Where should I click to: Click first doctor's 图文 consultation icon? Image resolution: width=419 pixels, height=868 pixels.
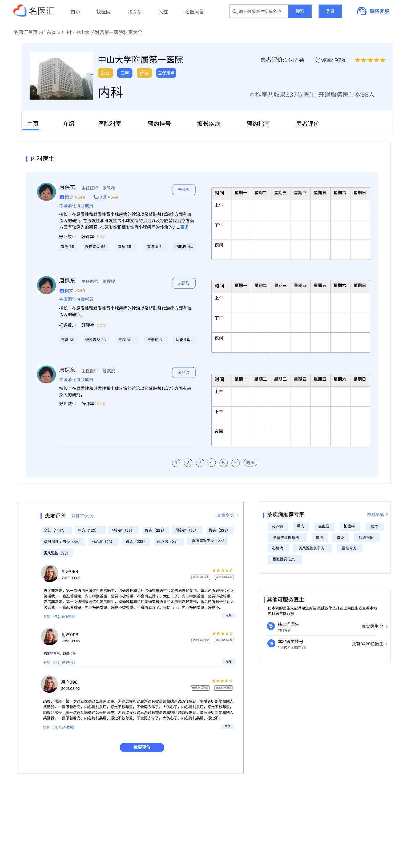coord(62,197)
